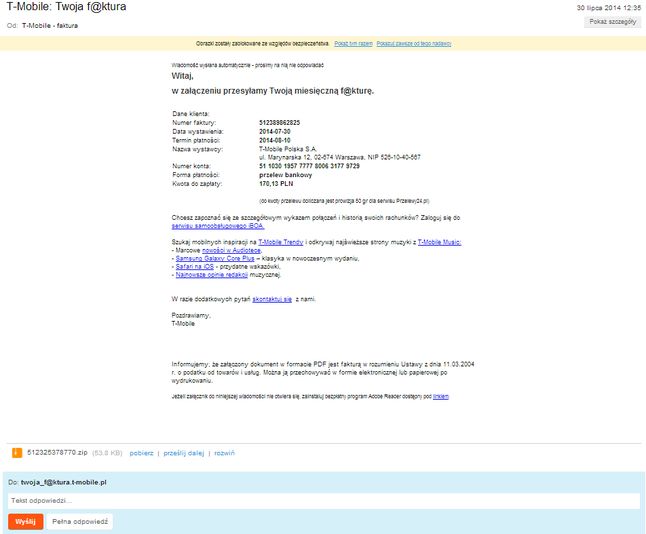646x534 pixels.
Task: Click attachment name 512325378770.zip
Action: [57, 452]
